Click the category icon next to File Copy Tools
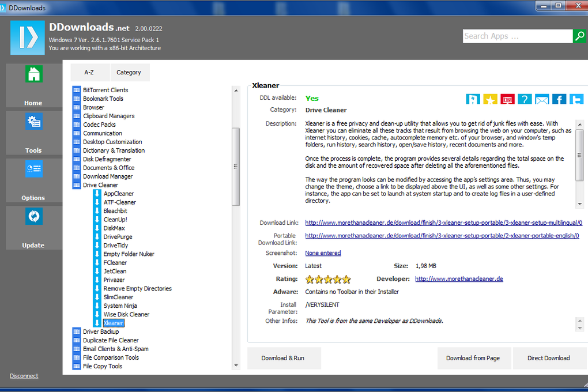This screenshot has height=392, width=588. click(77, 366)
